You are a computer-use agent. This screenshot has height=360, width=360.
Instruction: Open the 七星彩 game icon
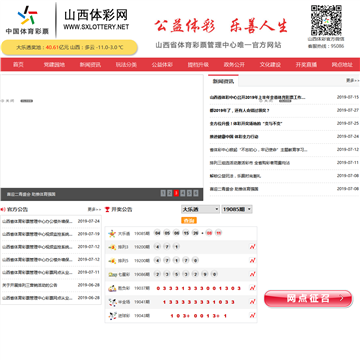(x=112, y=274)
